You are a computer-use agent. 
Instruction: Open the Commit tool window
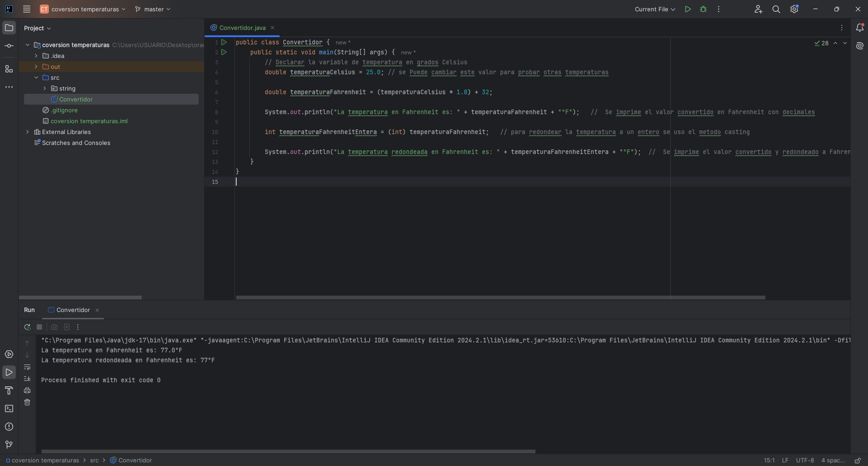(9, 46)
